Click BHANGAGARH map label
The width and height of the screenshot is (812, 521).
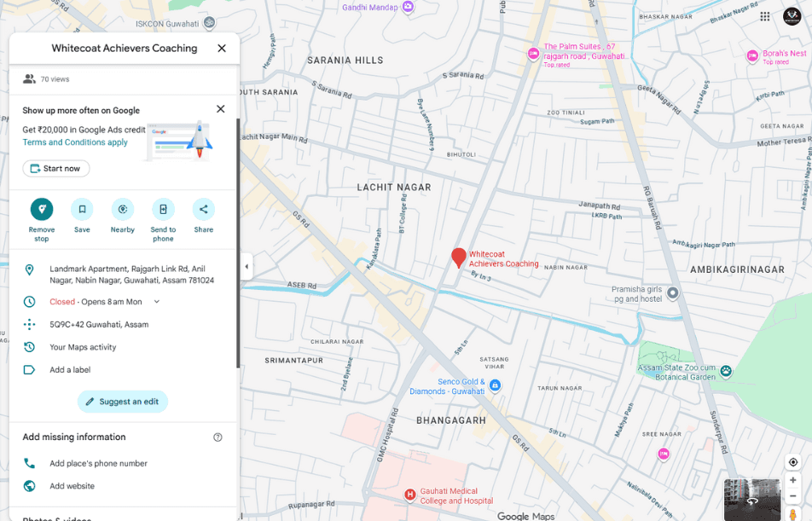pyautogui.click(x=451, y=420)
